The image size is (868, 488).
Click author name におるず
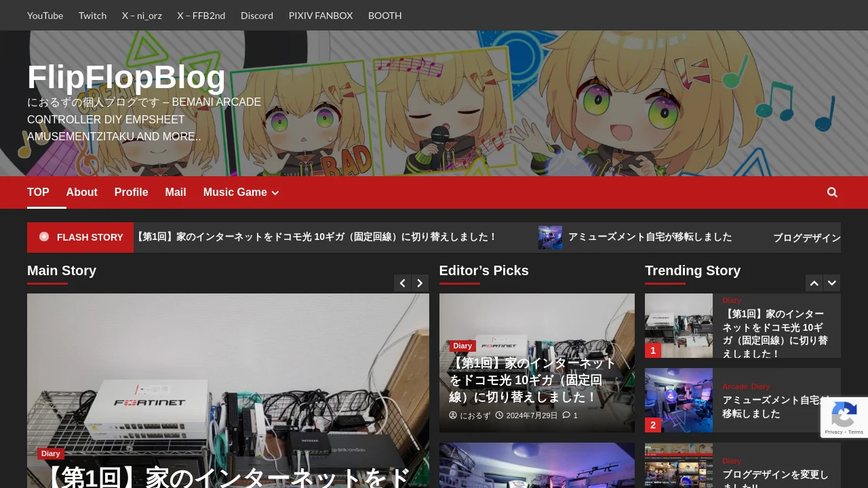coord(475,415)
